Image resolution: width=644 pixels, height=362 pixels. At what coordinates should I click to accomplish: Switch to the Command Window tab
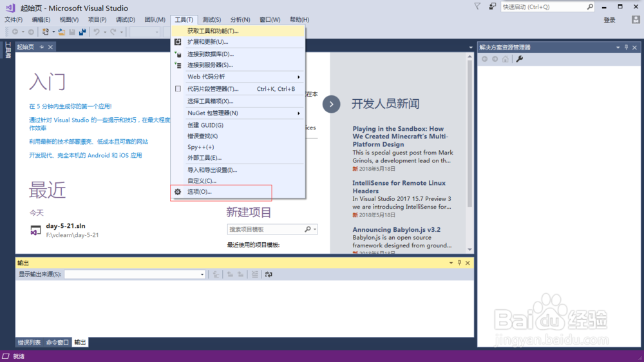pyautogui.click(x=57, y=342)
